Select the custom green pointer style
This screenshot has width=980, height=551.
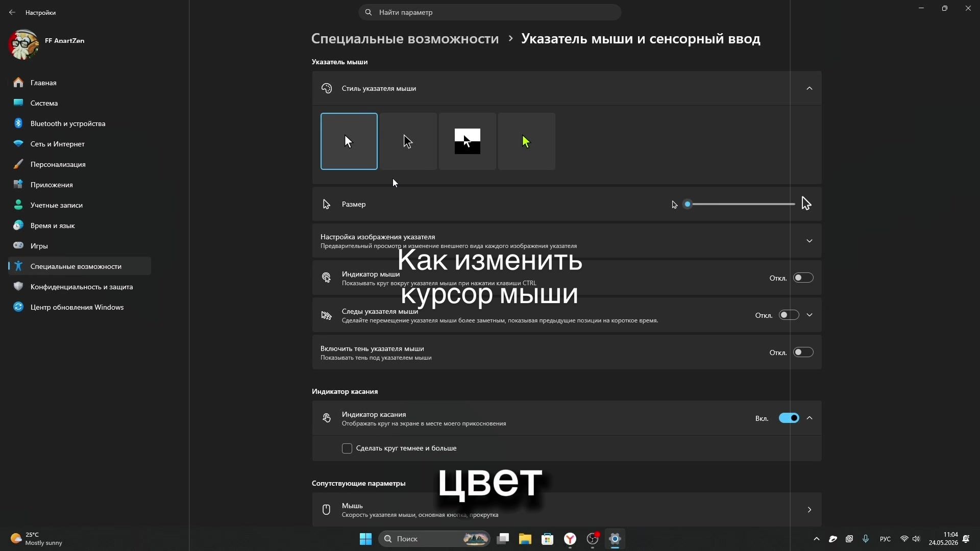point(527,141)
